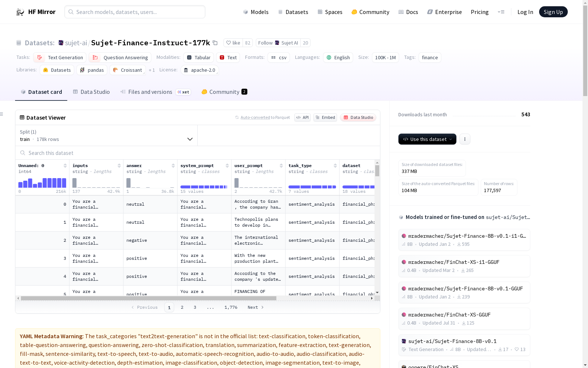The width and height of the screenshot is (588, 368).
Task: Go to Datasets in the top navigation
Action: click(x=293, y=12)
